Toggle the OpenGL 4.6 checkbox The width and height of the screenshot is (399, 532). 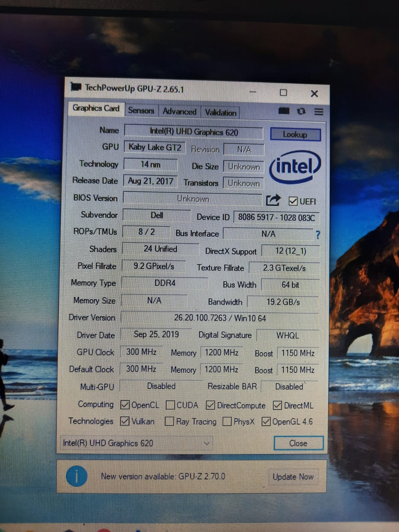(x=266, y=421)
